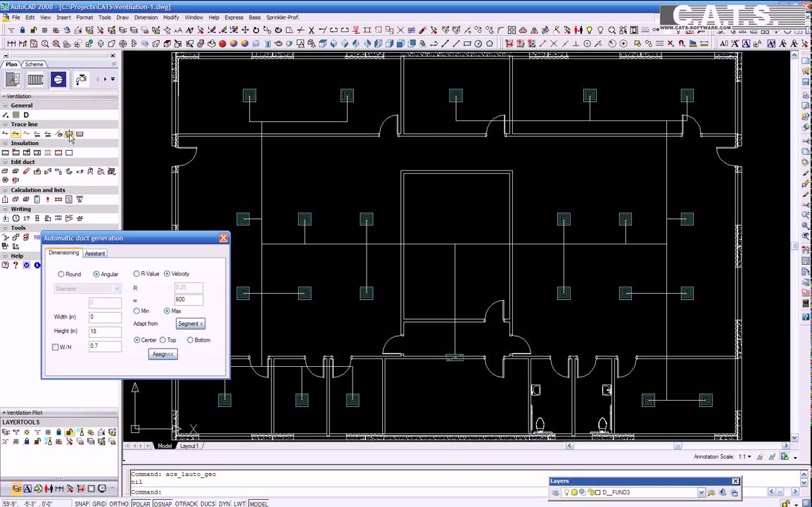Select the Max radio button
812x507 pixels.
tap(167, 311)
